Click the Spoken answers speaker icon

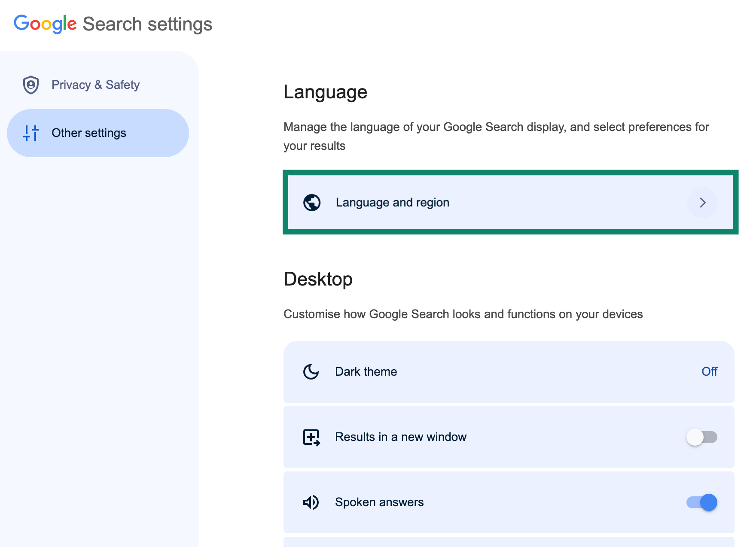[311, 502]
